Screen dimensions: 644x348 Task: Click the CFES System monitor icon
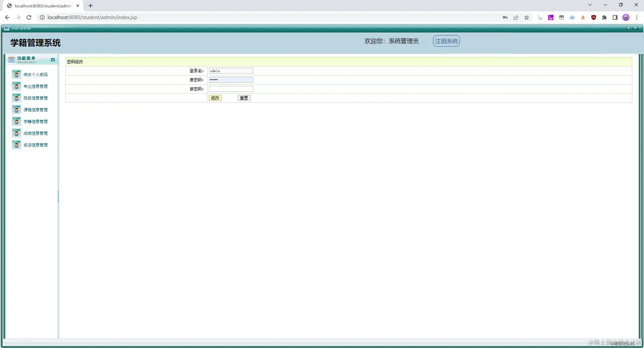(7, 28)
